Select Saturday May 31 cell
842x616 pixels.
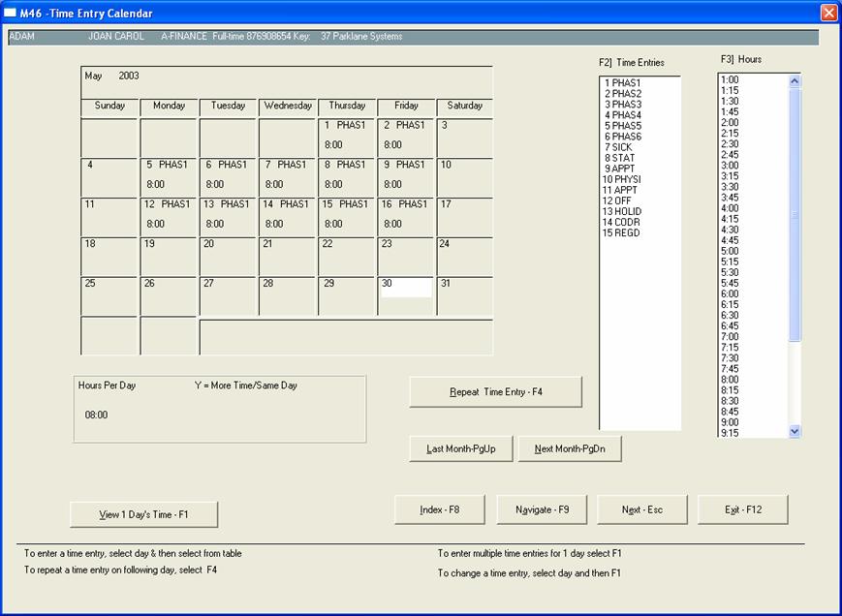click(x=464, y=296)
